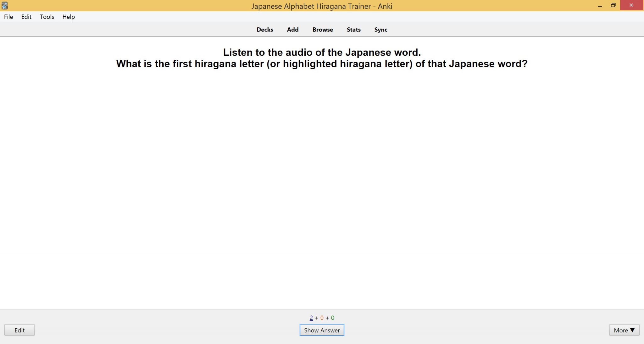This screenshot has width=644, height=344.
Task: Restore the Anki window size
Action: 613,5
